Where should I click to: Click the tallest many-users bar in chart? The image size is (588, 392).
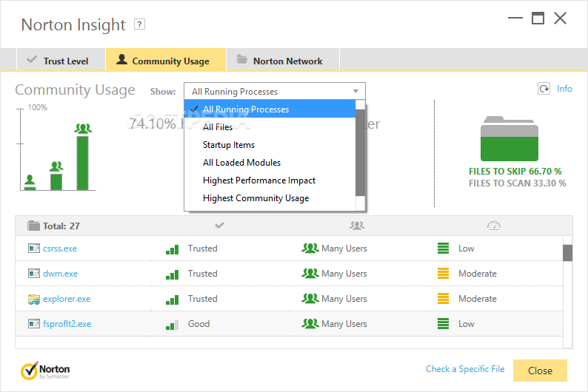point(82,163)
